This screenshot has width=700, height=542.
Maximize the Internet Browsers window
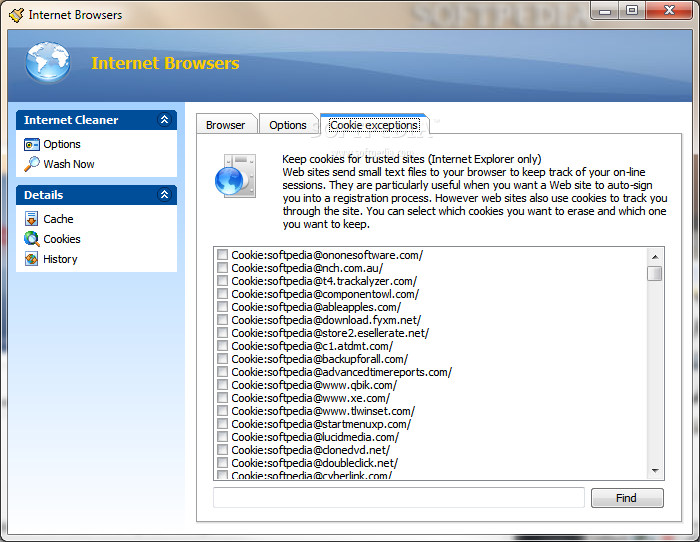pyautogui.click(x=632, y=11)
